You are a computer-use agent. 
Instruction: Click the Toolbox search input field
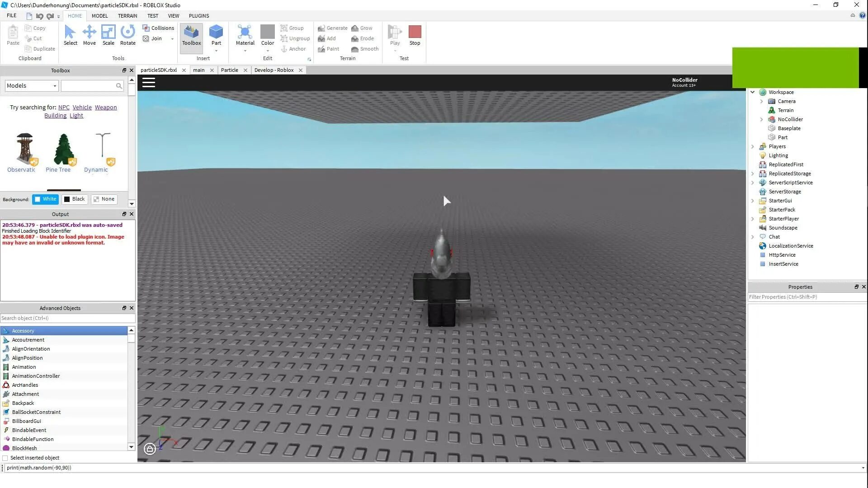[x=92, y=85]
